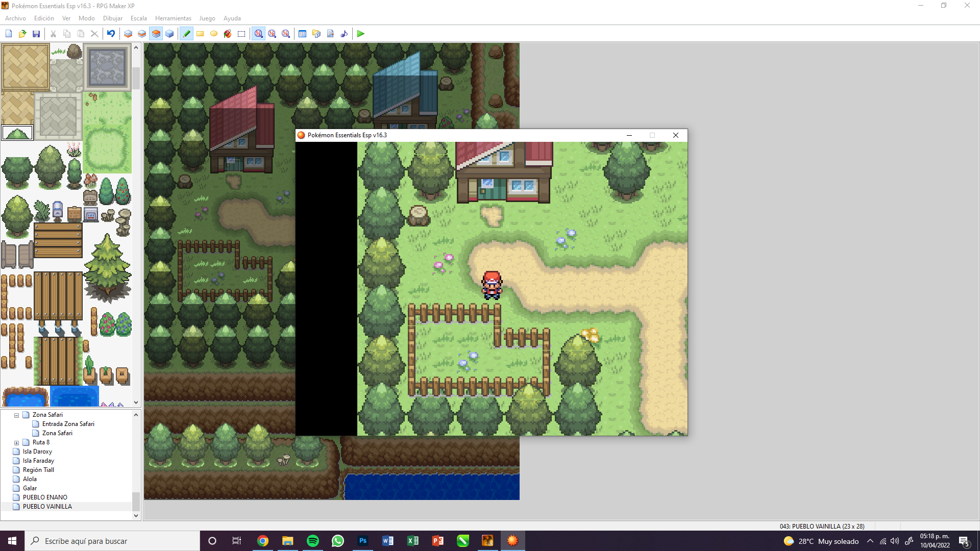Open the Herramientas menu

pos(173,18)
